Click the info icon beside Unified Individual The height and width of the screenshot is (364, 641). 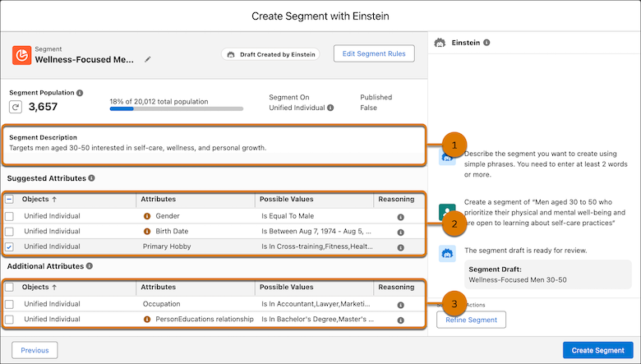[330, 108]
